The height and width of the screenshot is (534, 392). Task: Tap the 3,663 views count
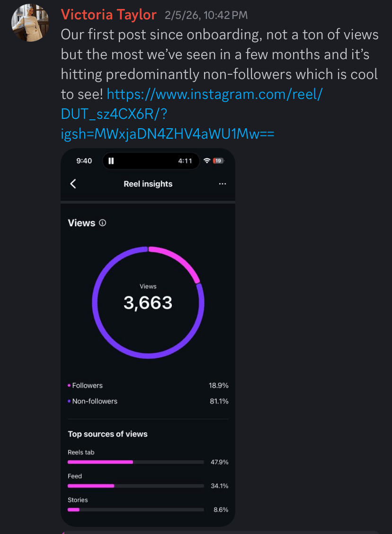point(148,303)
